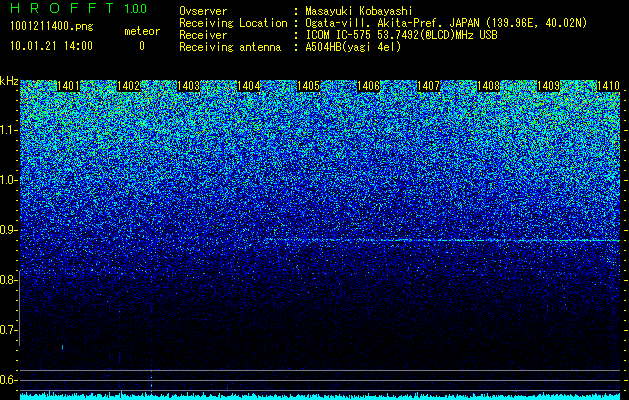Select the meteor count value 0

(x=142, y=46)
